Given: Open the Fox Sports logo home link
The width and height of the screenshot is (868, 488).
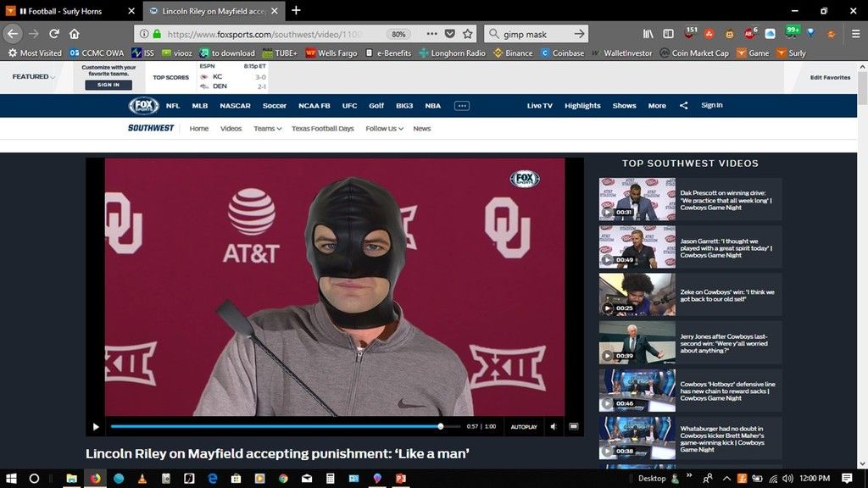Looking at the screenshot, I should coord(143,106).
